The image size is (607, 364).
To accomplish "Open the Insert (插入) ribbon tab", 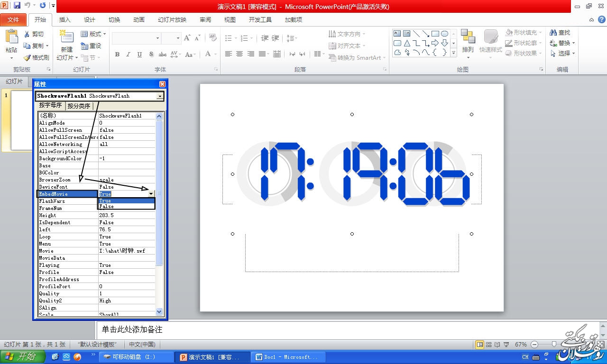I will coord(64,20).
